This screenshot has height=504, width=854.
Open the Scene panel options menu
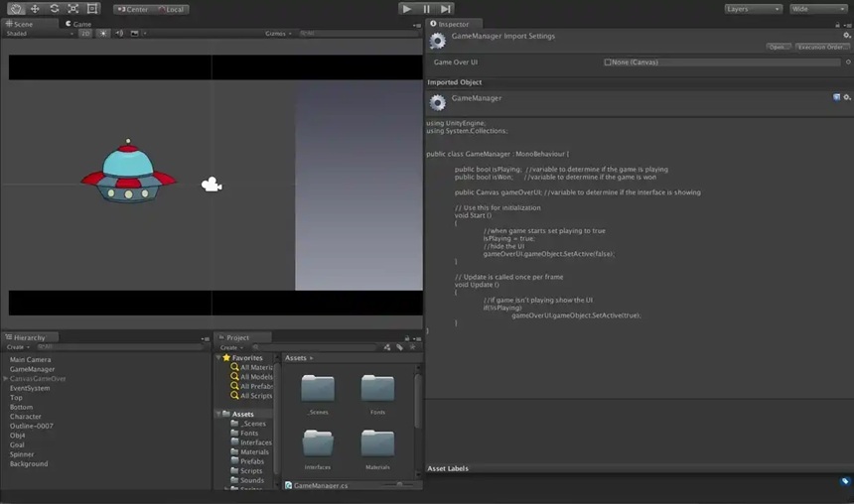tap(417, 25)
